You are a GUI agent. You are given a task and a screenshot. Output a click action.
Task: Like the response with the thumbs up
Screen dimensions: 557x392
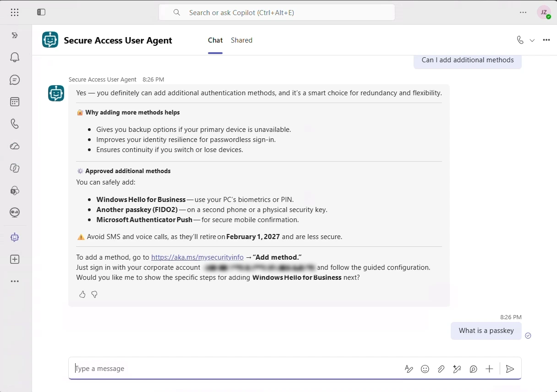click(x=82, y=294)
